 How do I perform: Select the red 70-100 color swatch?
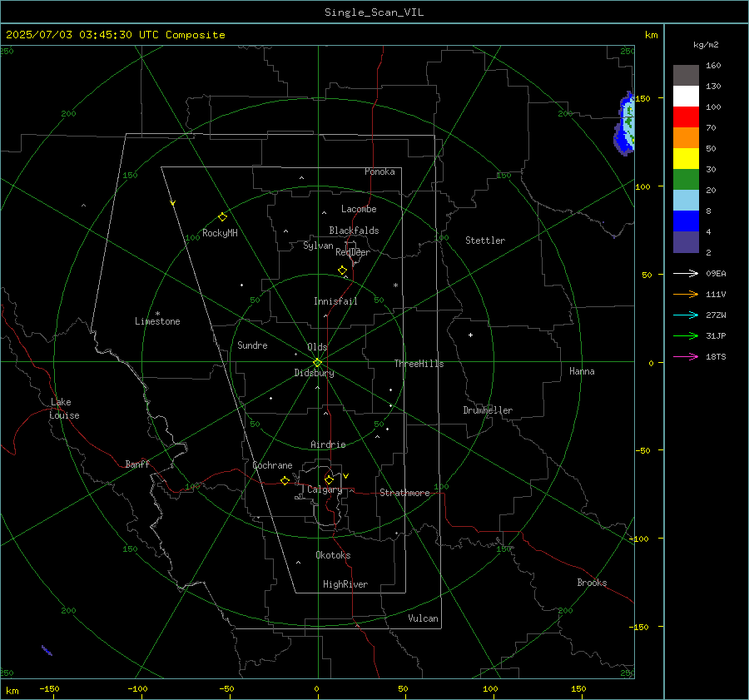[x=686, y=117]
